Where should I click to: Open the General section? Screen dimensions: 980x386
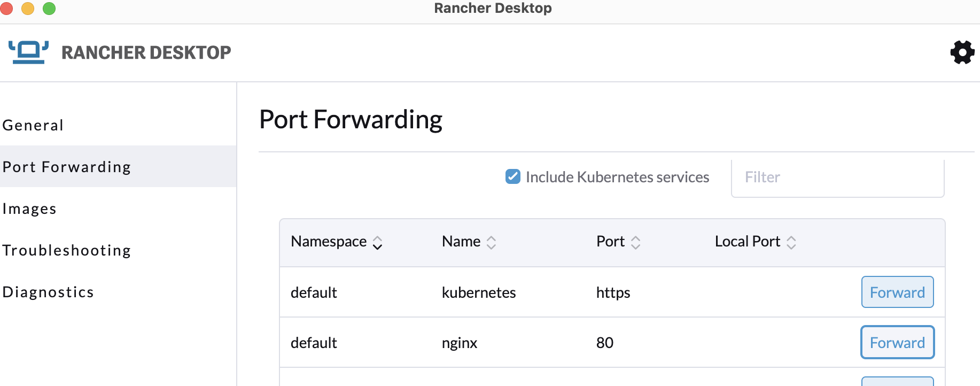tap(118, 125)
